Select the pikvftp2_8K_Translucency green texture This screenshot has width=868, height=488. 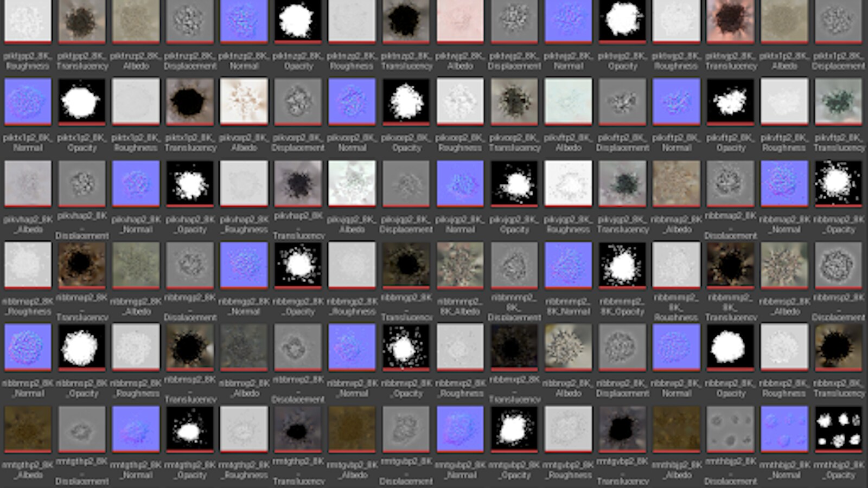pos(838,101)
